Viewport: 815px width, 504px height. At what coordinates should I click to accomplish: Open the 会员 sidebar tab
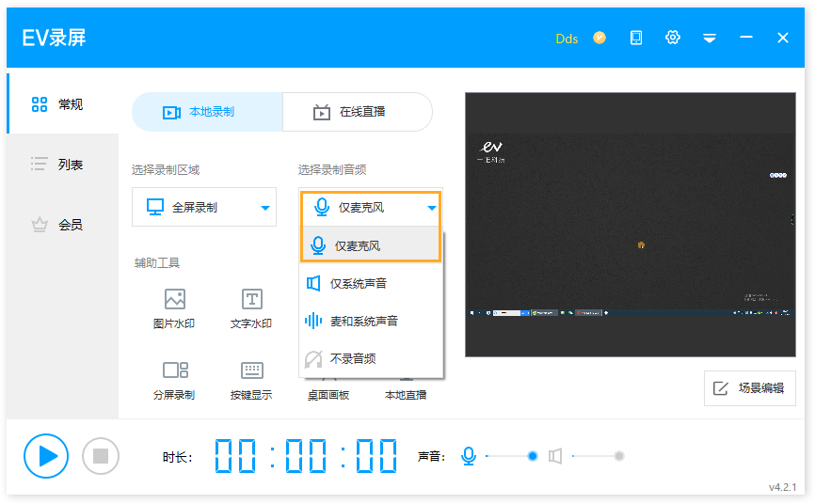(x=63, y=225)
